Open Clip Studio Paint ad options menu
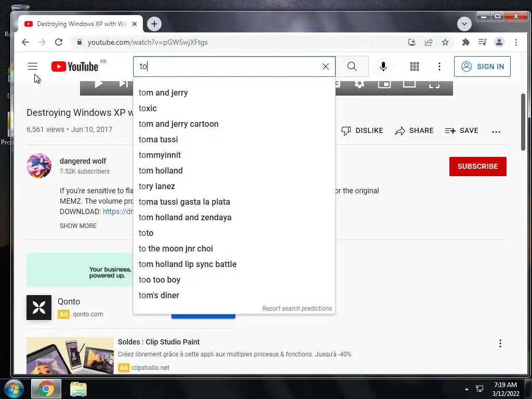532x399 pixels. [x=500, y=343]
